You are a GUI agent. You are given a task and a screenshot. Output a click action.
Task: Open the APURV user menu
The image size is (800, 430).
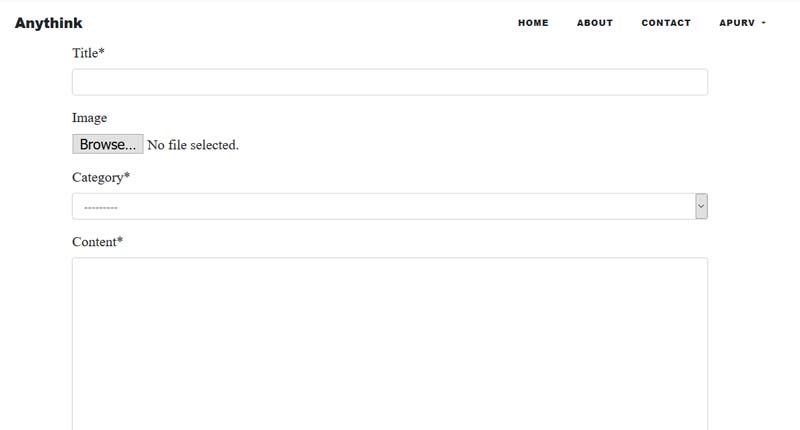742,23
